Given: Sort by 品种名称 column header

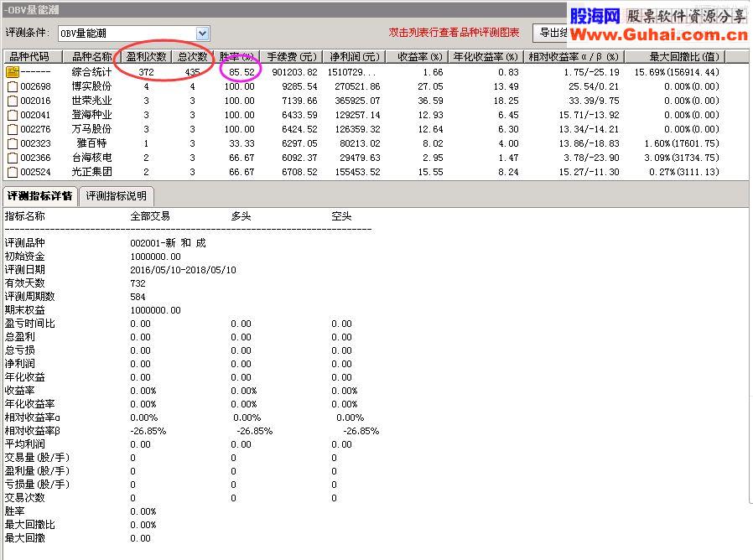Looking at the screenshot, I should tap(91, 57).
